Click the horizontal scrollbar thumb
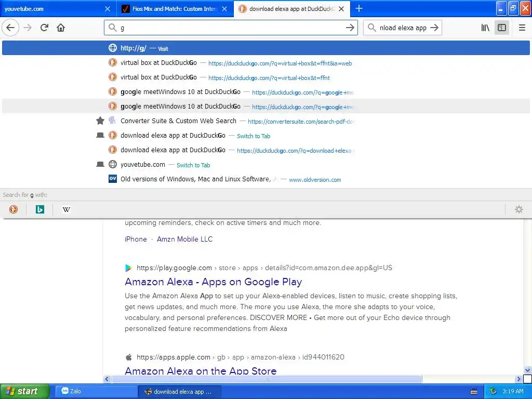The width and height of the screenshot is (532, 399). 267,379
